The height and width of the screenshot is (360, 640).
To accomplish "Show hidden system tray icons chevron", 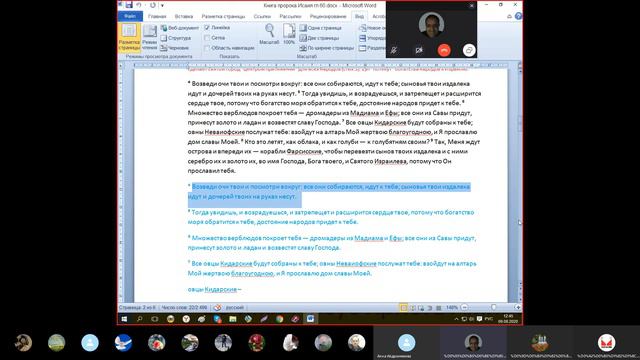I will 456,319.
